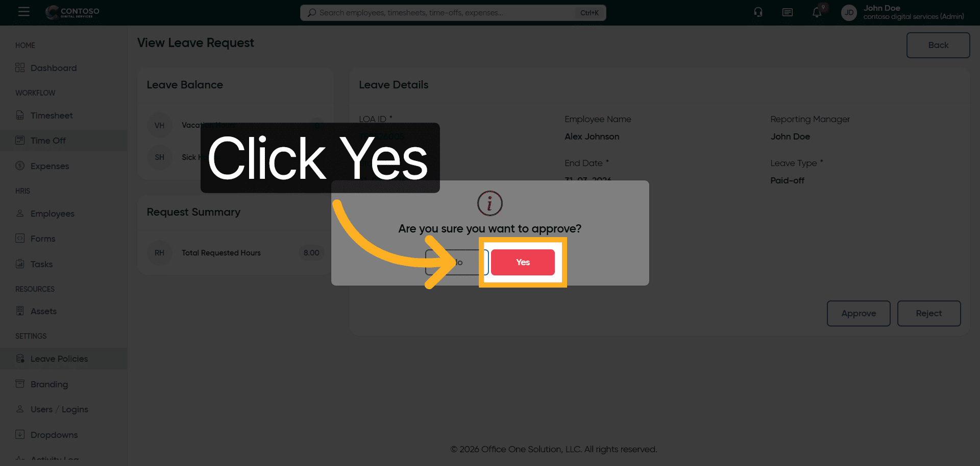
Task: Click the headset support icon
Action: [758, 12]
